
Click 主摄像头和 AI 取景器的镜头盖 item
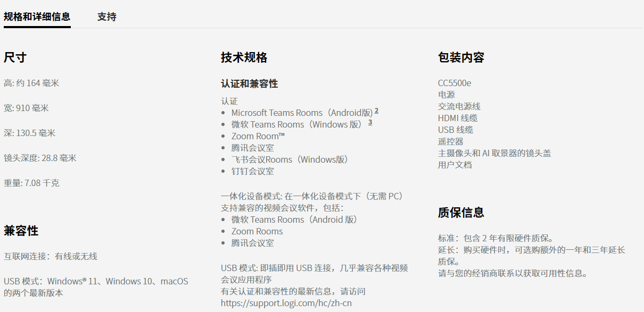[494, 153]
